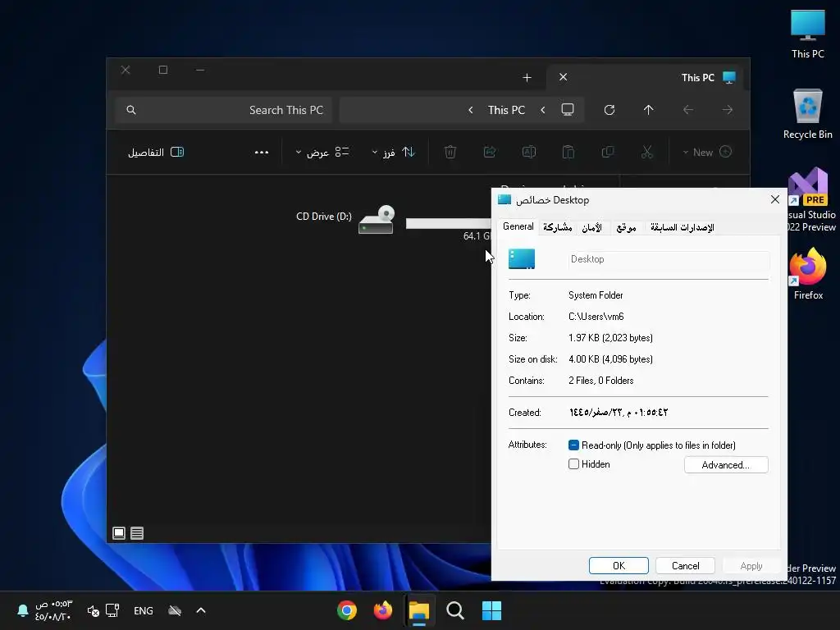Open Chrome from the taskbar

[x=347, y=610]
